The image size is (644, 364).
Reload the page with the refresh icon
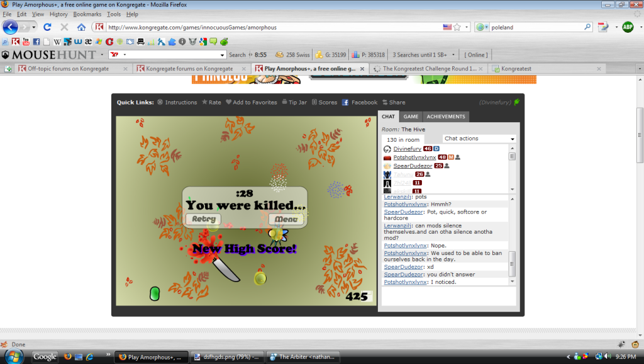(x=47, y=27)
